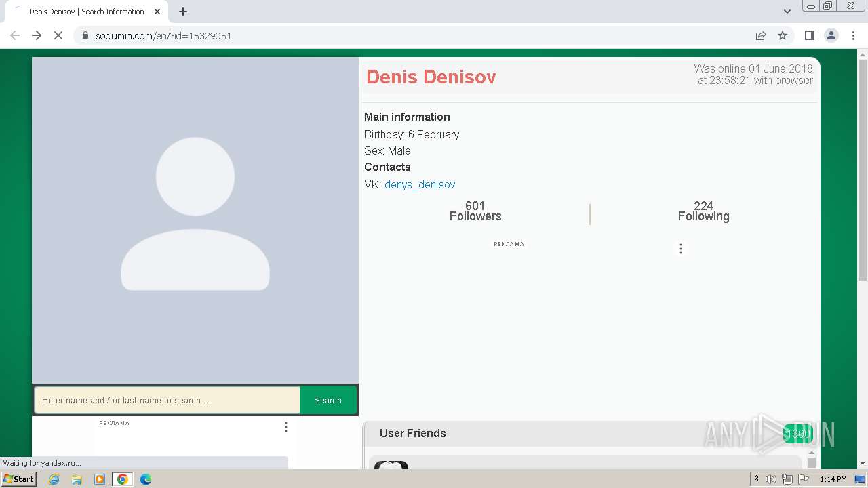Click the browser back arrow
This screenshot has width=868, height=488.
(x=15, y=35)
